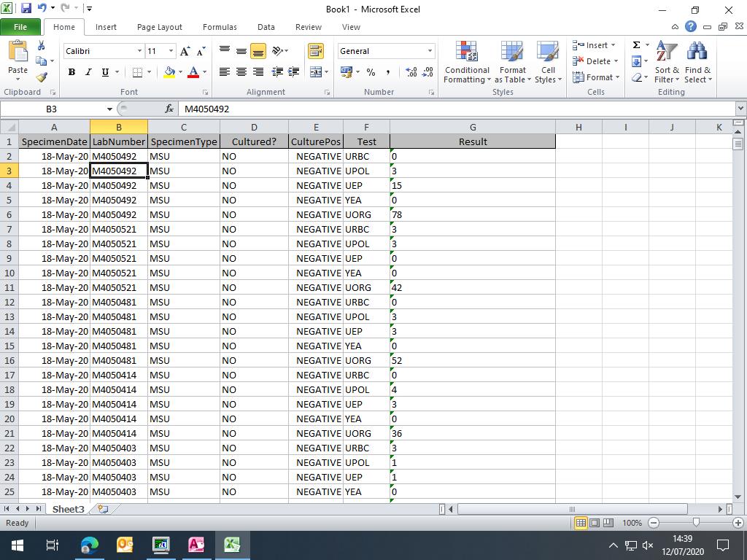
Task: Open Format as Table gallery
Action: coord(513,62)
